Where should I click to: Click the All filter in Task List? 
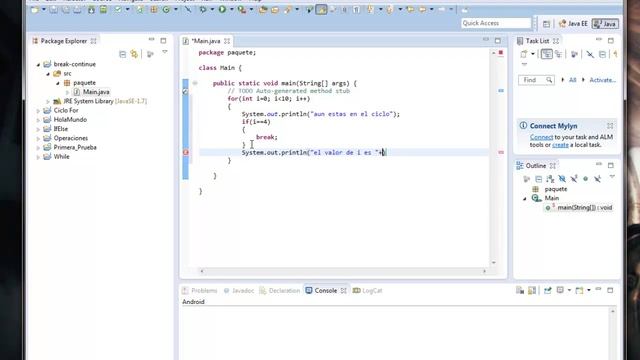[x=572, y=80]
